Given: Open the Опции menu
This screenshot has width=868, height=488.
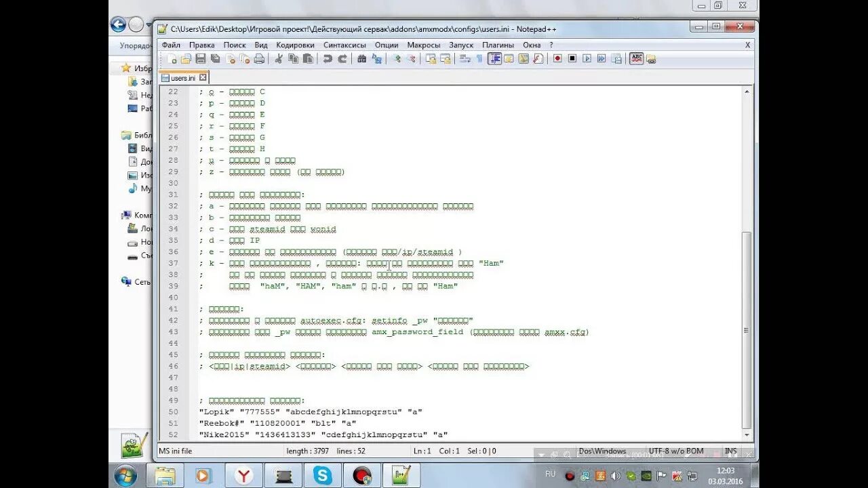Looking at the screenshot, I should (x=387, y=45).
